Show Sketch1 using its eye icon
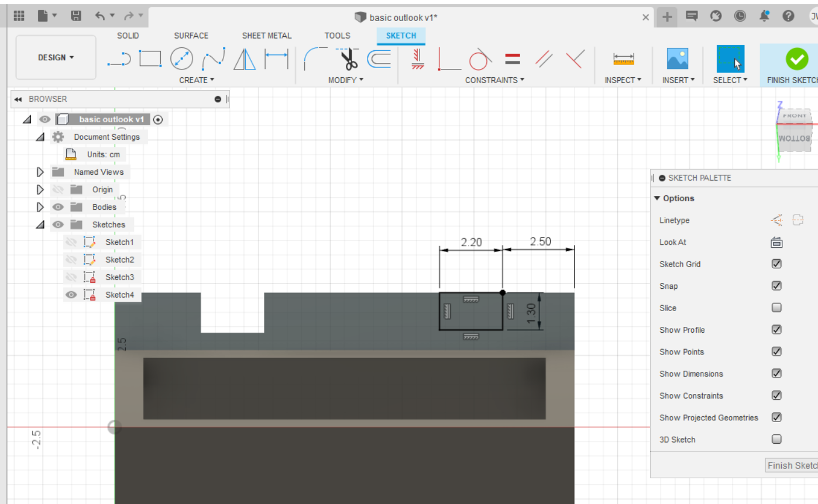This screenshot has width=818, height=504. [x=71, y=242]
